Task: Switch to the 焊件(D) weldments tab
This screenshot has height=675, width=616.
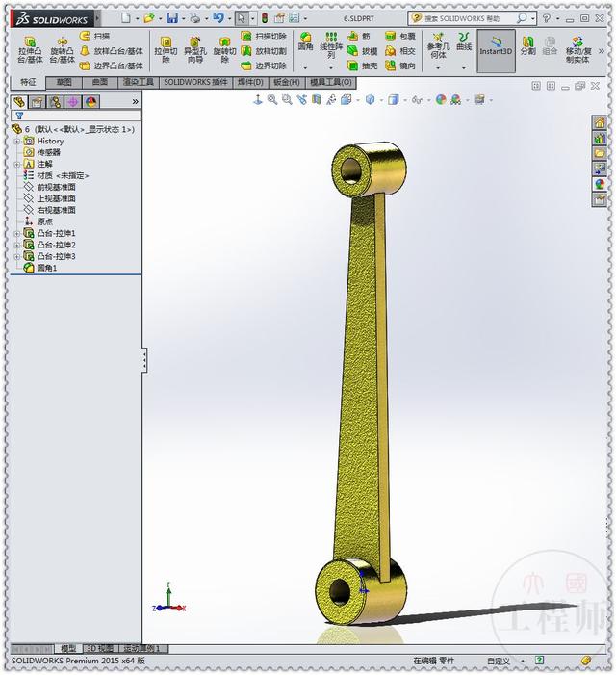Action: [251, 82]
